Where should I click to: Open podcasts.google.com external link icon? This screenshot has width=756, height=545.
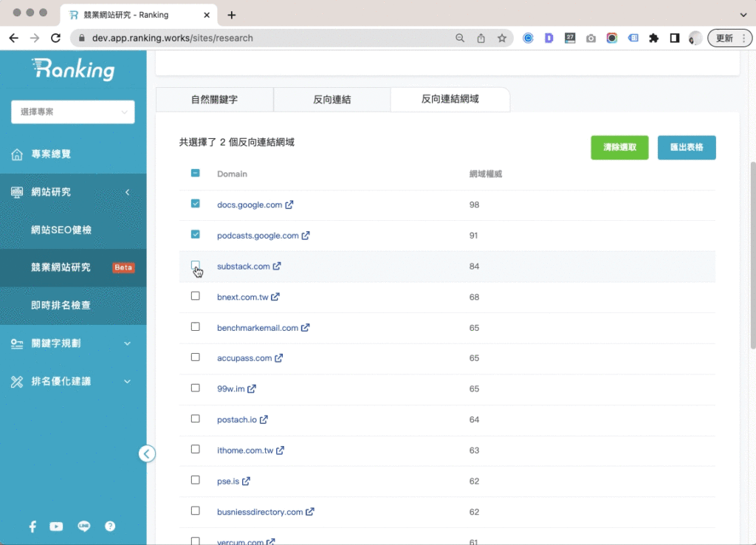305,236
